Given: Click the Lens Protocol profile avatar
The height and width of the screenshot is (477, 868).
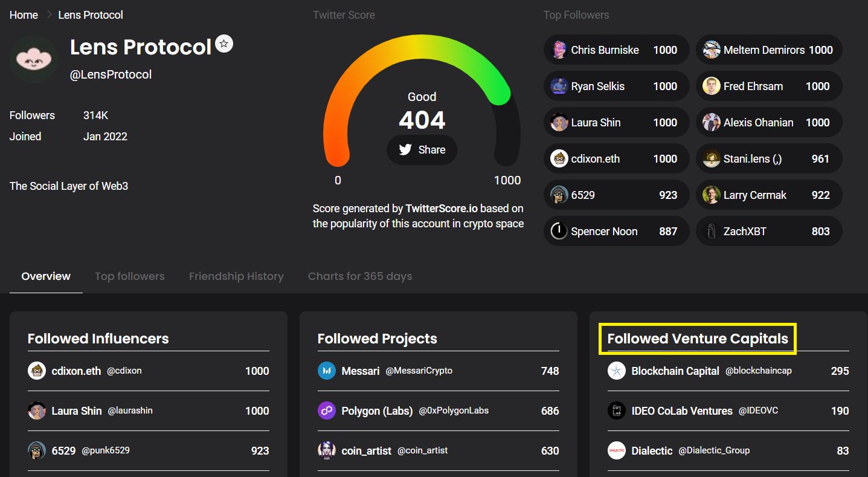Looking at the screenshot, I should tap(34, 59).
